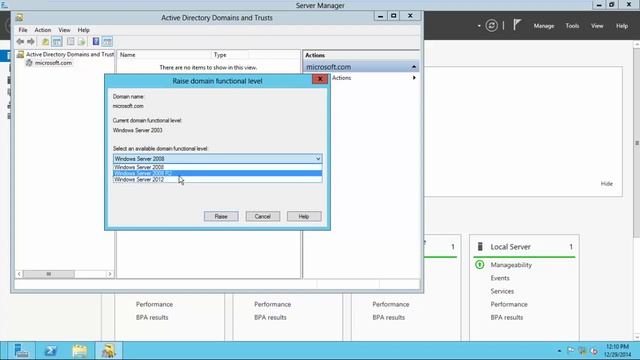Expand the More Actions submenu arrow
The image size is (640, 360).
point(414,78)
